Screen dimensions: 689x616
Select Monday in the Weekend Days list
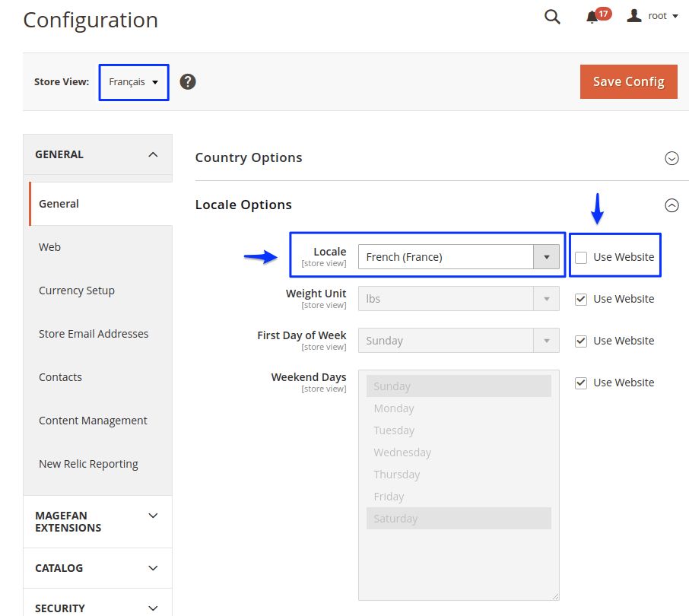tap(394, 408)
